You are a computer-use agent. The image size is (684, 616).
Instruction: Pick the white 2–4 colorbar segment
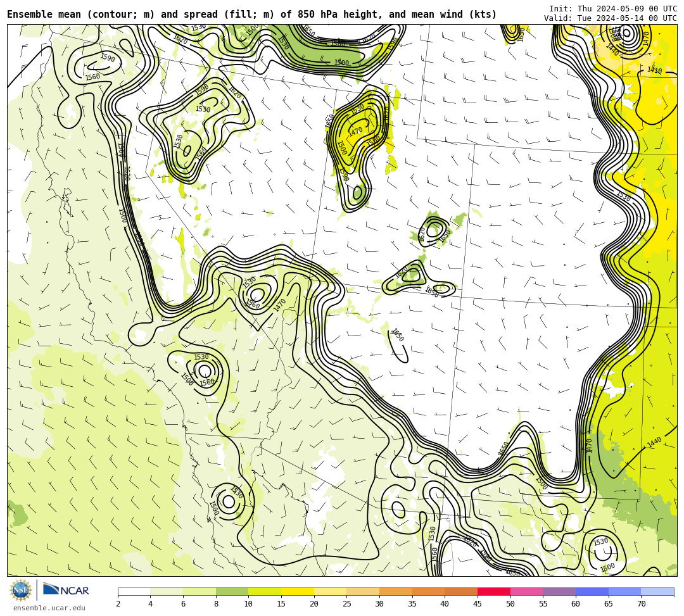(134, 592)
